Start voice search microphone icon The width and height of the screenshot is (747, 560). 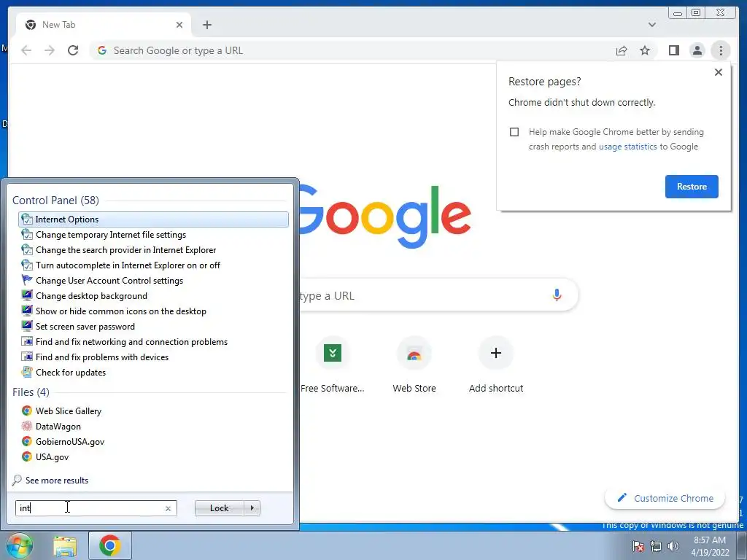[557, 295]
